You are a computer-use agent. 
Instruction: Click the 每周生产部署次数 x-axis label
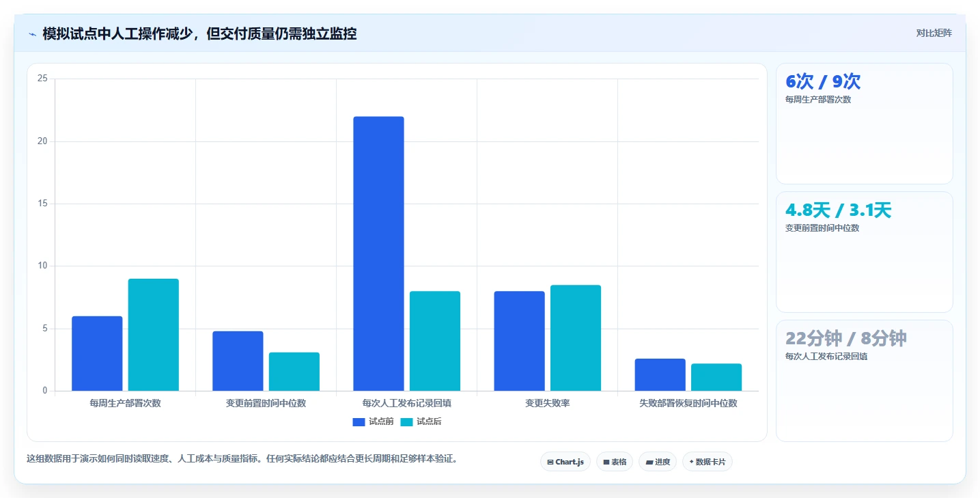click(x=125, y=403)
